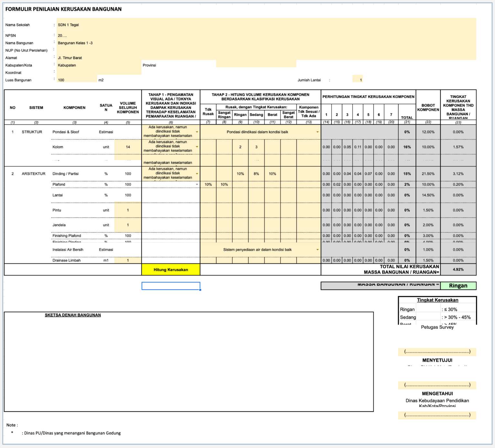Select the STRUKTUR system label

pos(32,132)
